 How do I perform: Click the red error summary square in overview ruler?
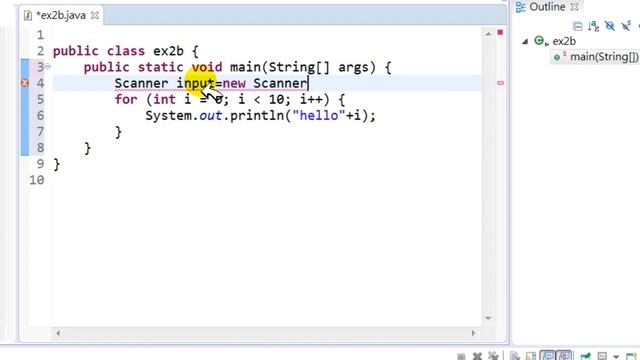pyautogui.click(x=500, y=32)
